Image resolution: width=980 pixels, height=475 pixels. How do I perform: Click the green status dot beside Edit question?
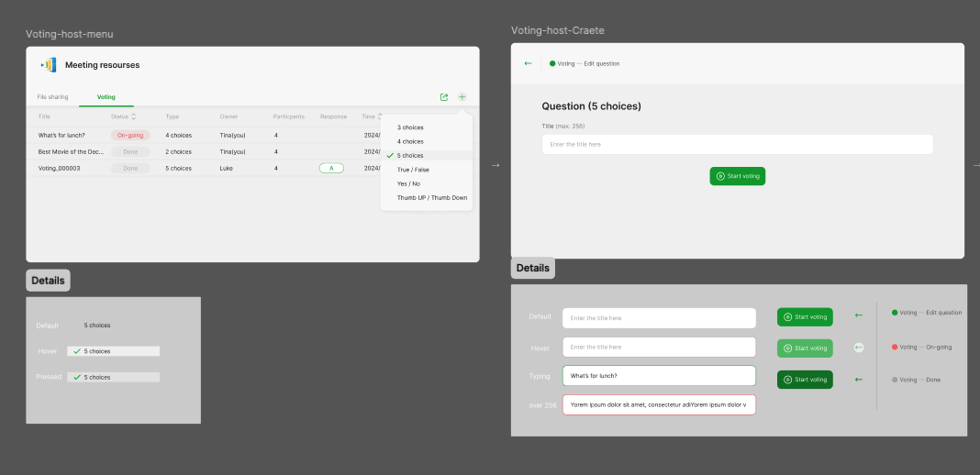tap(552, 63)
